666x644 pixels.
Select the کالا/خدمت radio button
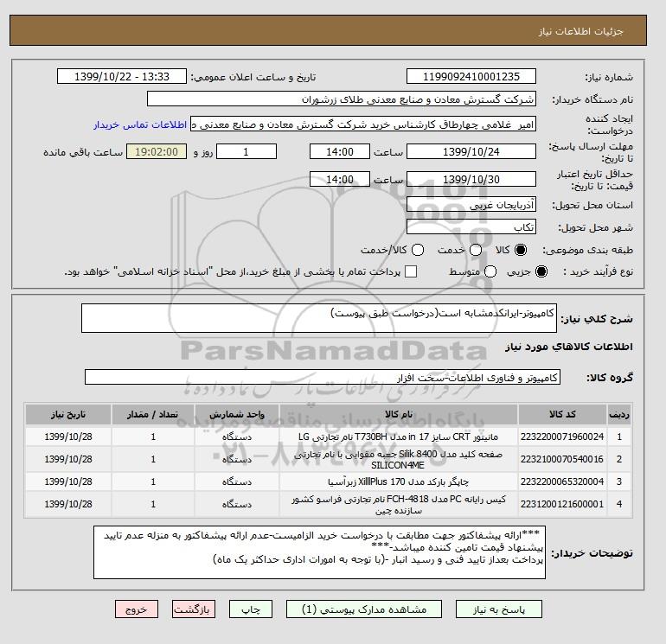coord(418,250)
